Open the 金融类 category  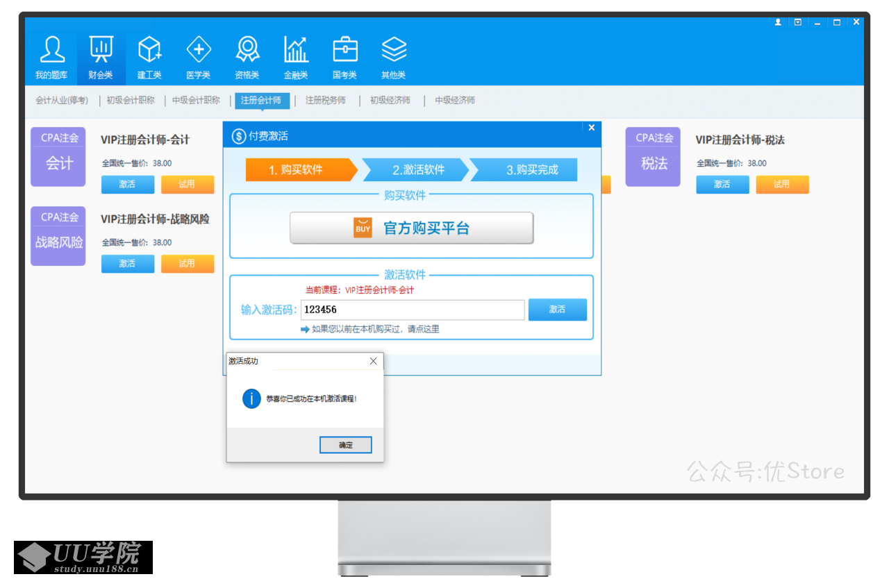click(x=296, y=58)
